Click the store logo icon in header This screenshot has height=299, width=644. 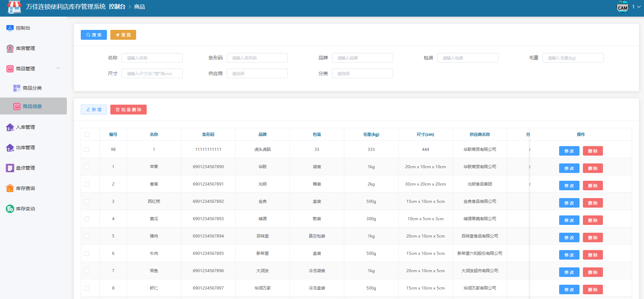(x=14, y=7)
